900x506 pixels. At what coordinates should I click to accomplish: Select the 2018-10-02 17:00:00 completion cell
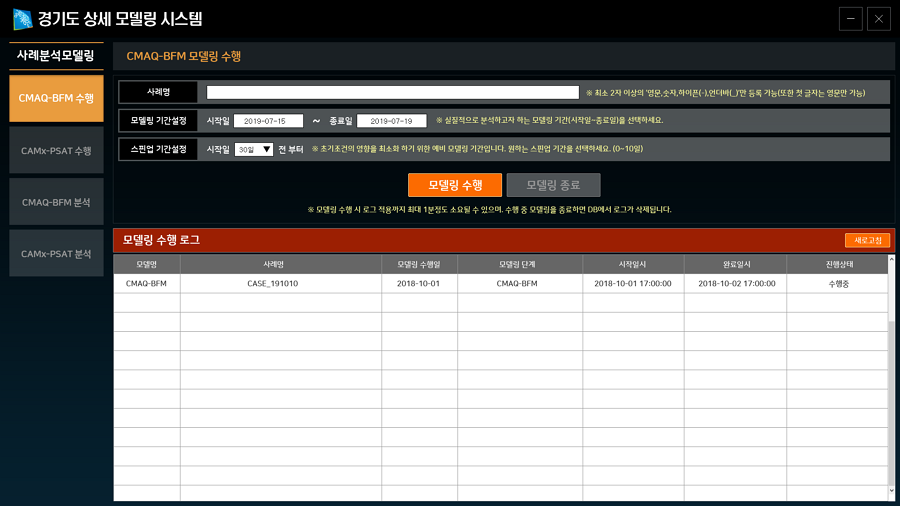(x=735, y=283)
